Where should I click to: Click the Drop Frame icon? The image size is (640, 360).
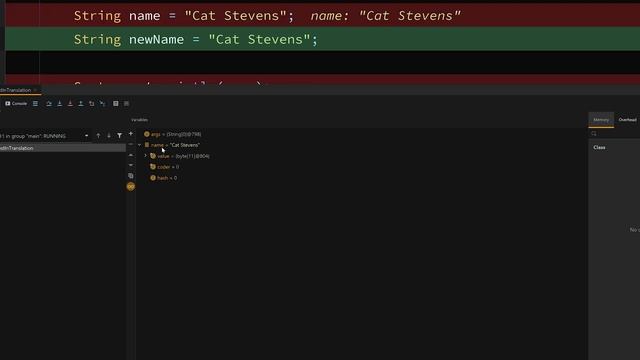(91, 104)
